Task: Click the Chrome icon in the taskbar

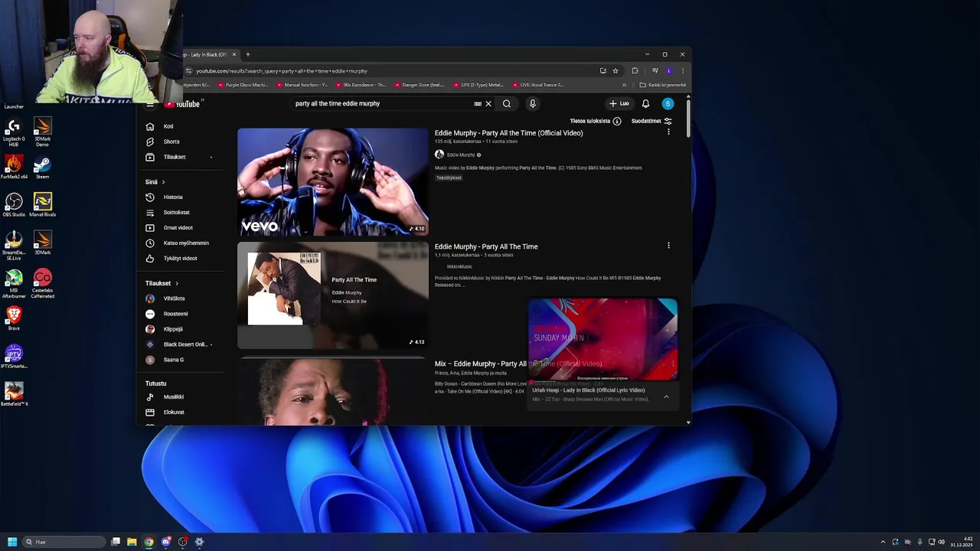Action: pos(149,542)
